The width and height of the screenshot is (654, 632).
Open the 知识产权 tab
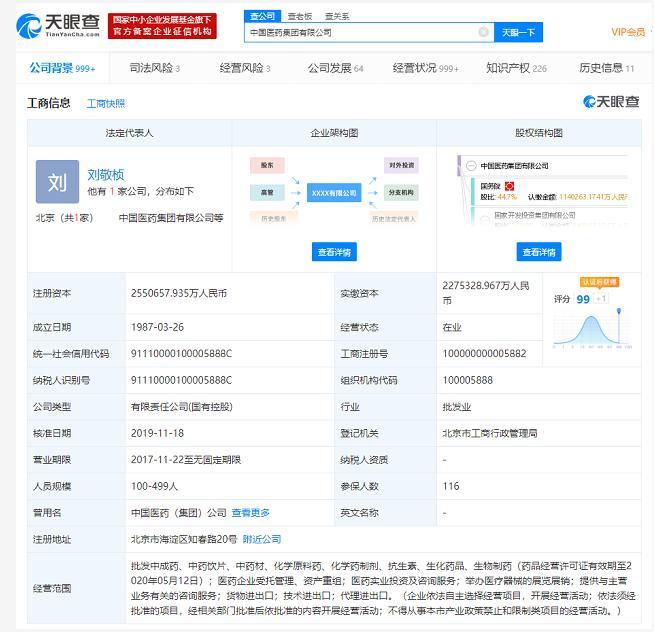(x=516, y=68)
